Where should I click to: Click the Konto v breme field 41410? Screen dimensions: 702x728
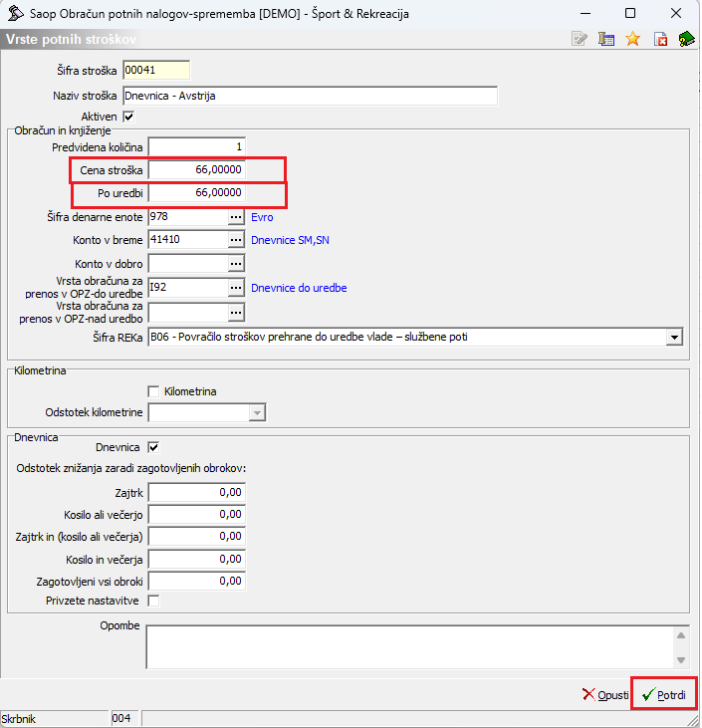[188, 240]
